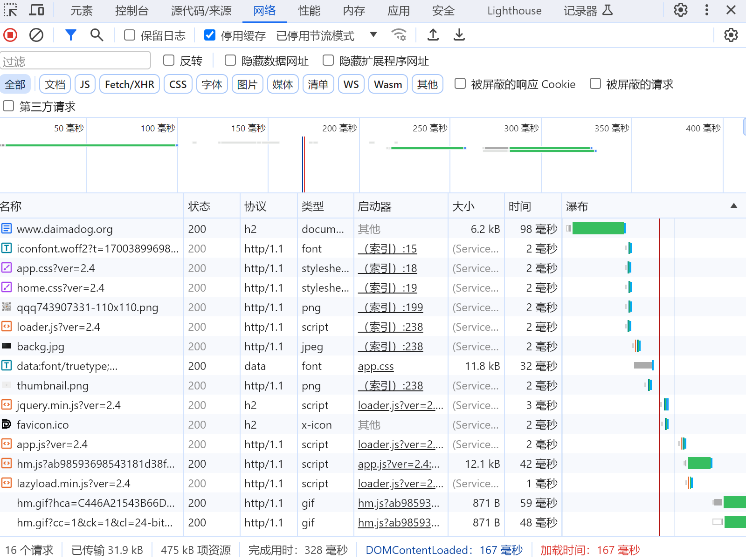Import HAR file upload icon

433,35
